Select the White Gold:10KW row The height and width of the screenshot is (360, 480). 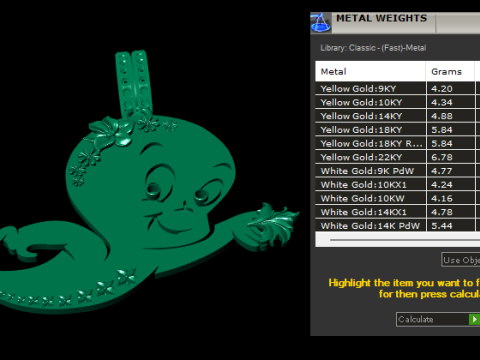(398, 198)
